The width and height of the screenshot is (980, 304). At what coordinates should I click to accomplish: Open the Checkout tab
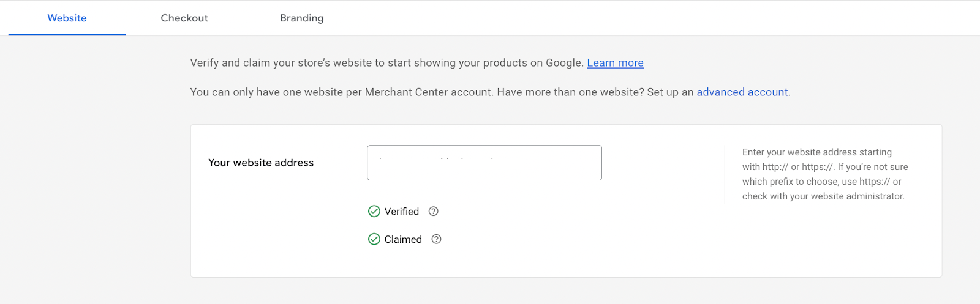(x=184, y=18)
